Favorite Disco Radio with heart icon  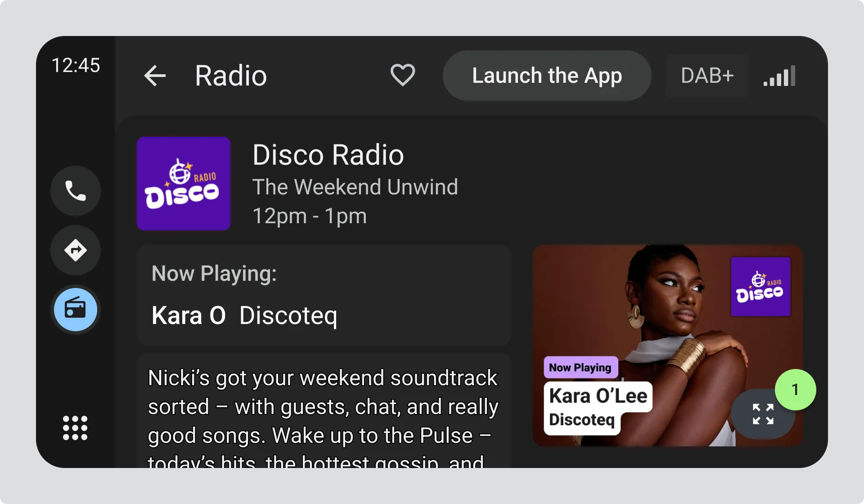pyautogui.click(x=402, y=75)
